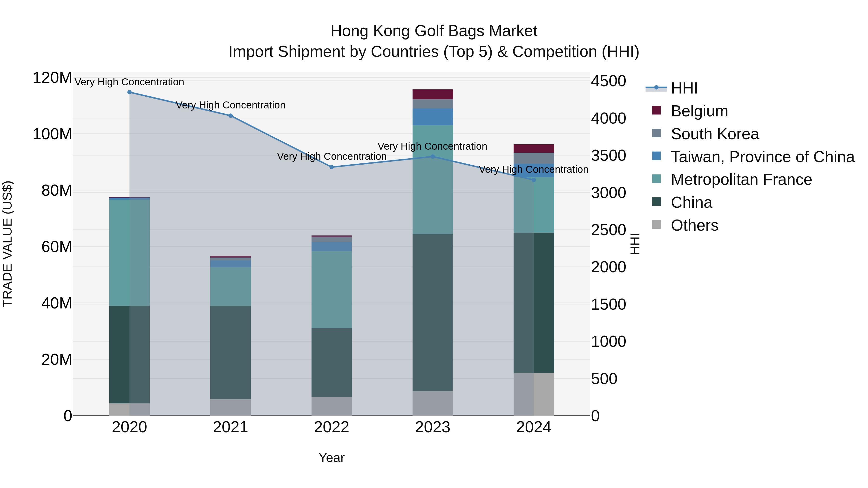Click the HHI line marker icon in legend
This screenshot has width=868, height=488.
656,88
